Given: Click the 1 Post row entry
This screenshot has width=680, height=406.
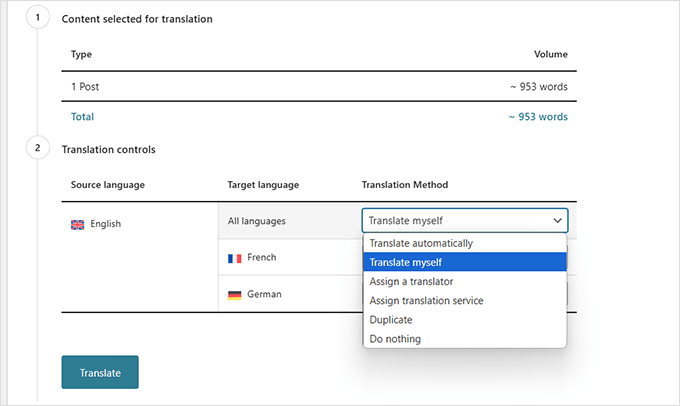Looking at the screenshot, I should pos(85,87).
